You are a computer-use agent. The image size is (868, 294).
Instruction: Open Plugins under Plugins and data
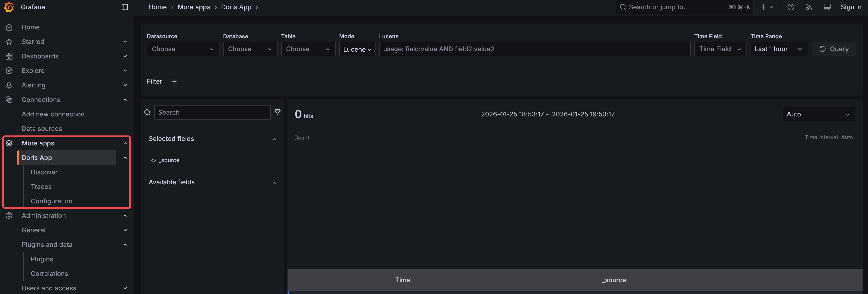[42, 259]
